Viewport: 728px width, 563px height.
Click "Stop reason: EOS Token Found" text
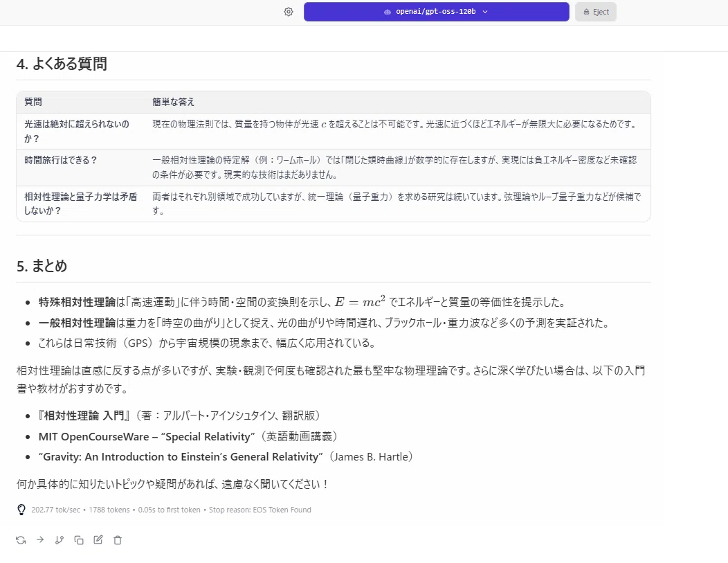260,510
